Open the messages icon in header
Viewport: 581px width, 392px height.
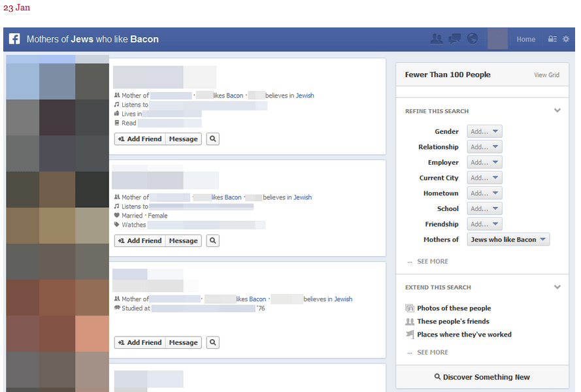(x=455, y=39)
